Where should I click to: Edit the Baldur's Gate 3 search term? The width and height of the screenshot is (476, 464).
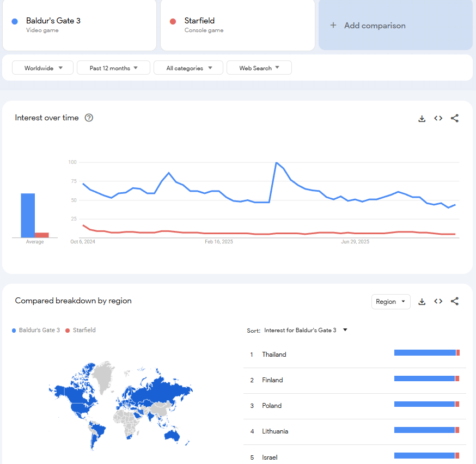click(53, 21)
